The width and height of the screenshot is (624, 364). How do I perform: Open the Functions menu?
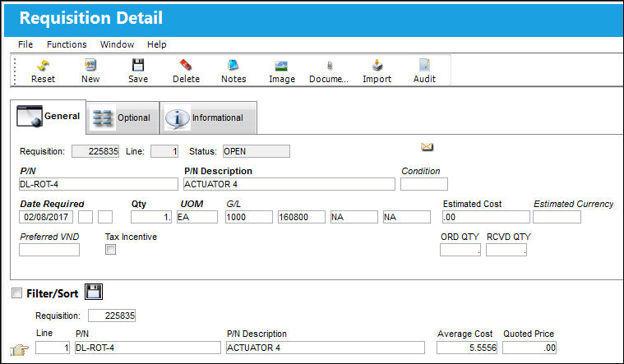67,44
